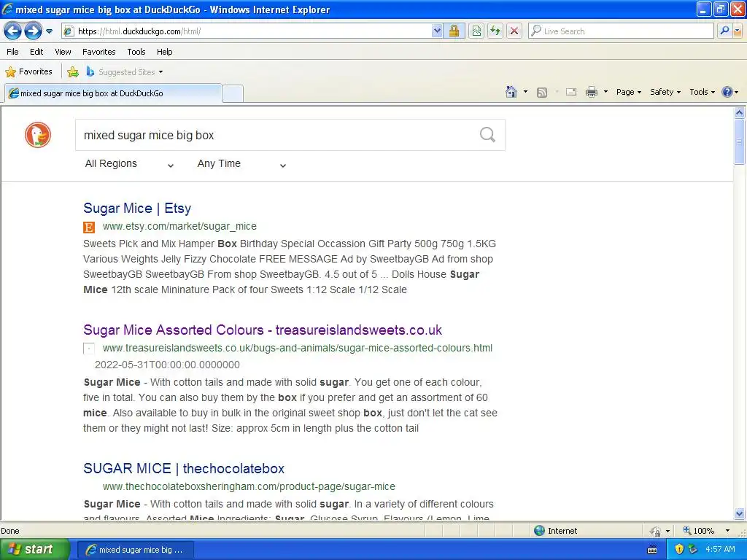
Task: Click the 100% zoom level button
Action: pos(698,531)
